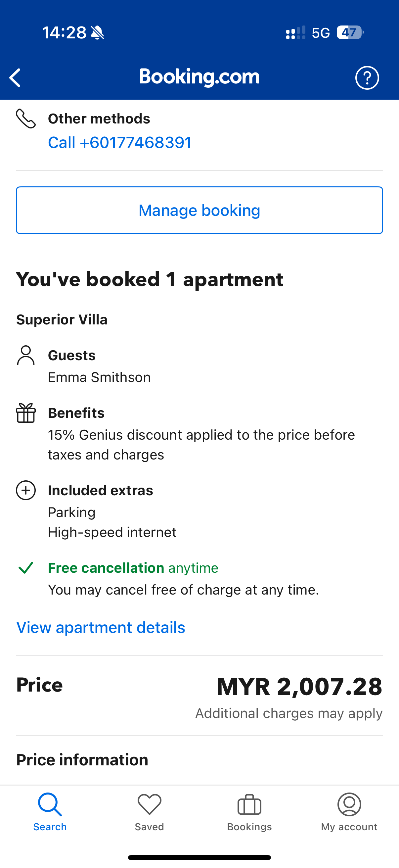Tap the MYR 2,007.28 price amount
The image size is (399, 868).
click(x=299, y=686)
